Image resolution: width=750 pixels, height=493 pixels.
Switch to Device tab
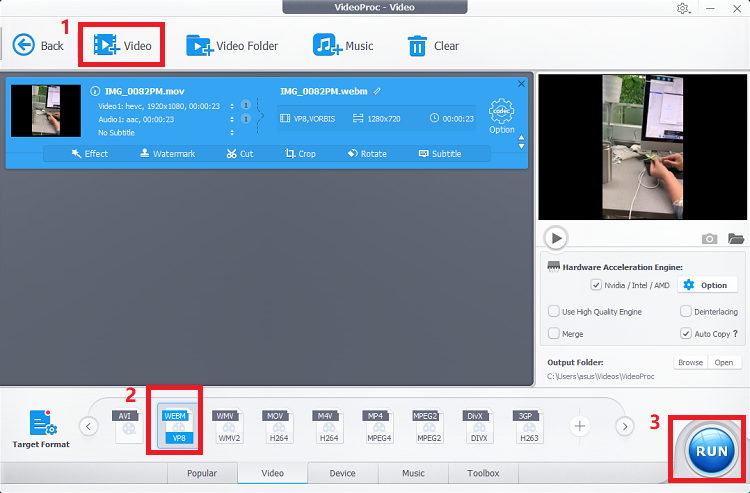tap(342, 473)
